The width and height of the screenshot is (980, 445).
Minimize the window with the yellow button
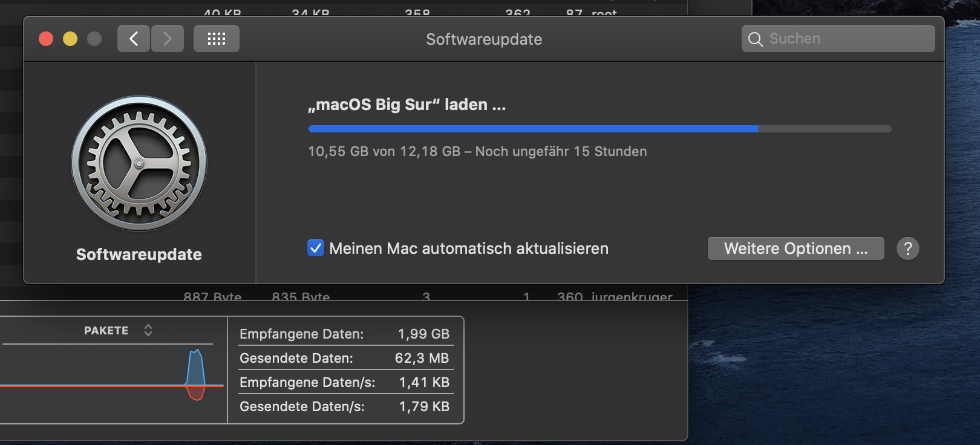[70, 39]
